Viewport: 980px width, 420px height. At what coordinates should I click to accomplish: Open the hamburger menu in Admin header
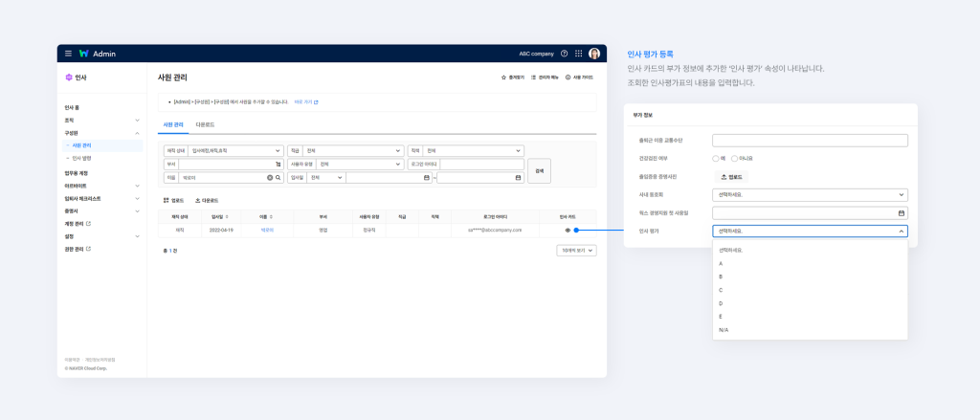(68, 54)
